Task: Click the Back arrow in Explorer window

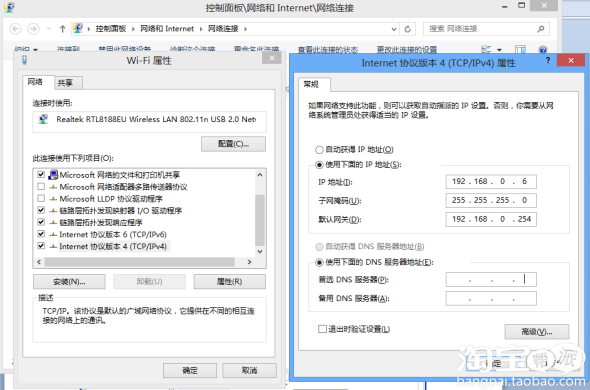Action: point(15,29)
